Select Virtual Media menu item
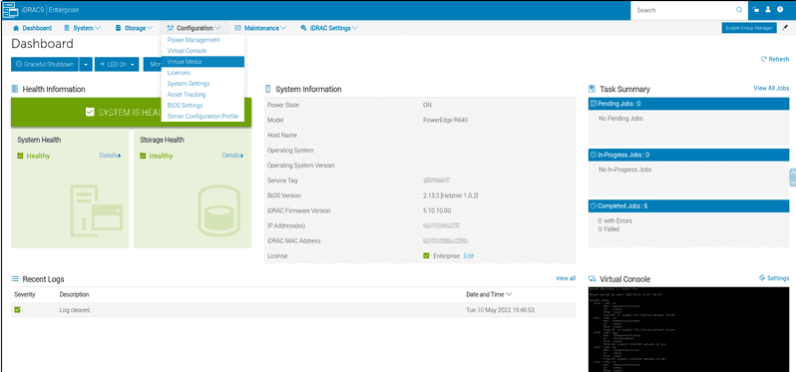796x372 pixels. pyautogui.click(x=203, y=61)
